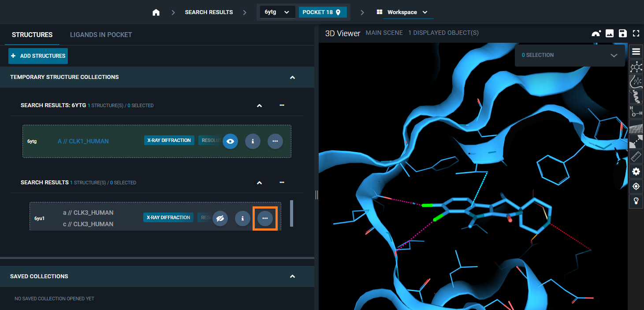Open the 6ytg structure dropdown in breadcrumb
Screen dimensions: 644x310
click(277, 12)
